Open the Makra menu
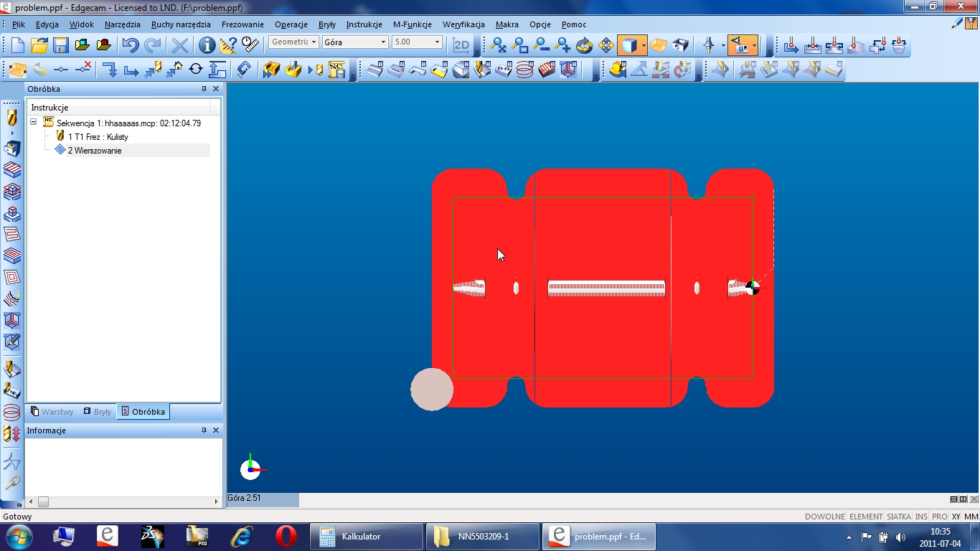 tap(507, 24)
